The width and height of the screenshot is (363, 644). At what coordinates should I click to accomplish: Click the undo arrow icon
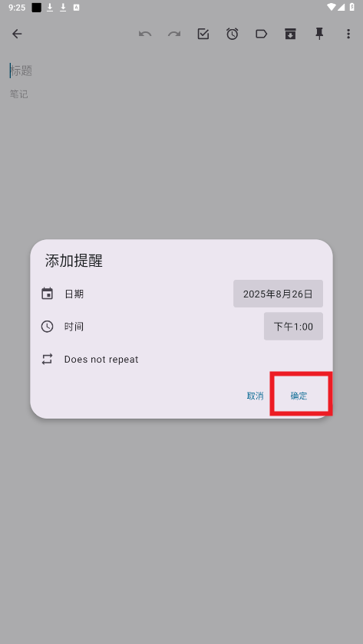click(x=145, y=34)
